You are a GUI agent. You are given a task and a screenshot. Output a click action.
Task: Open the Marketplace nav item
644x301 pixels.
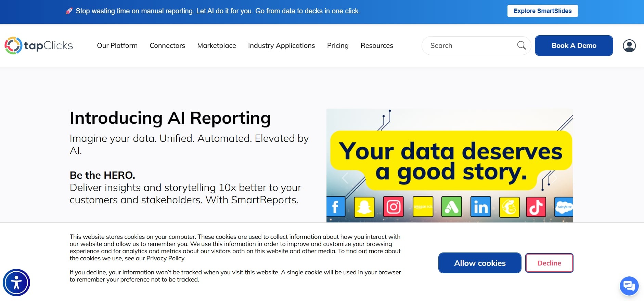click(x=217, y=45)
